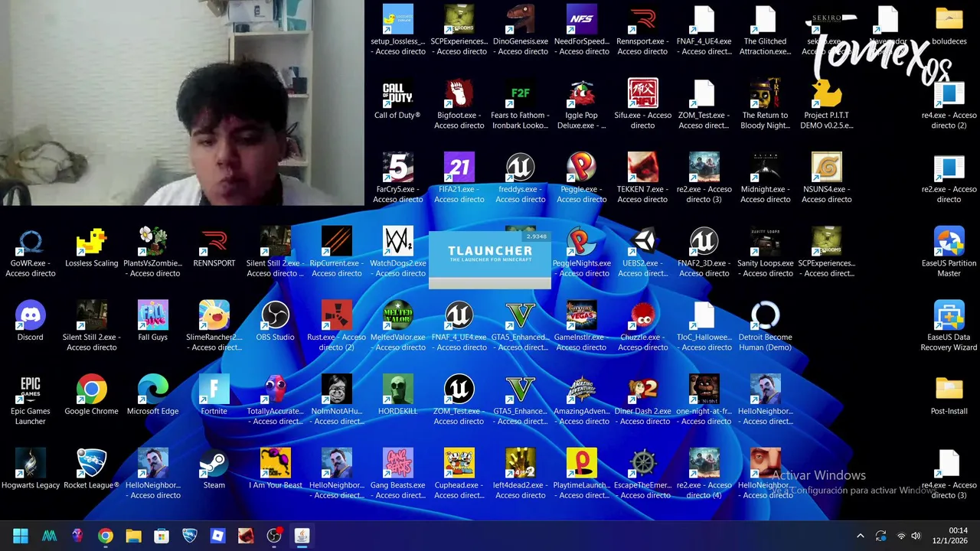This screenshot has width=980, height=551.
Task: Open the boludeces folder
Action: coord(949,25)
